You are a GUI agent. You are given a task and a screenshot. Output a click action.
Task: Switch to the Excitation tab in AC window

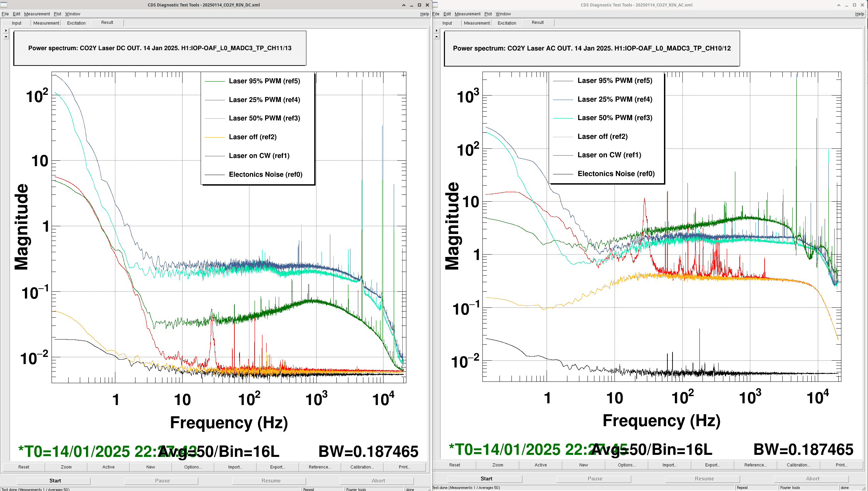(507, 23)
